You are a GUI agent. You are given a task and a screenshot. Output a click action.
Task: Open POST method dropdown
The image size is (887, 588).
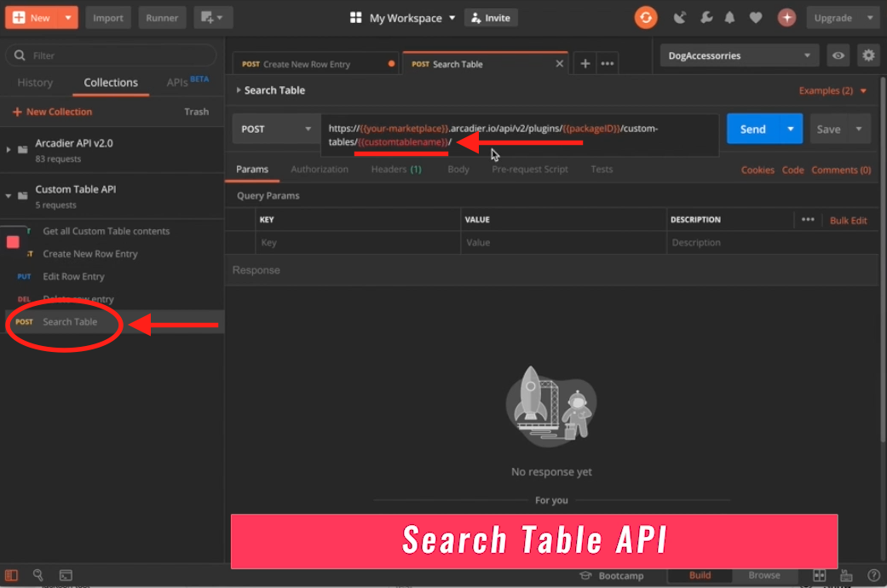click(276, 129)
